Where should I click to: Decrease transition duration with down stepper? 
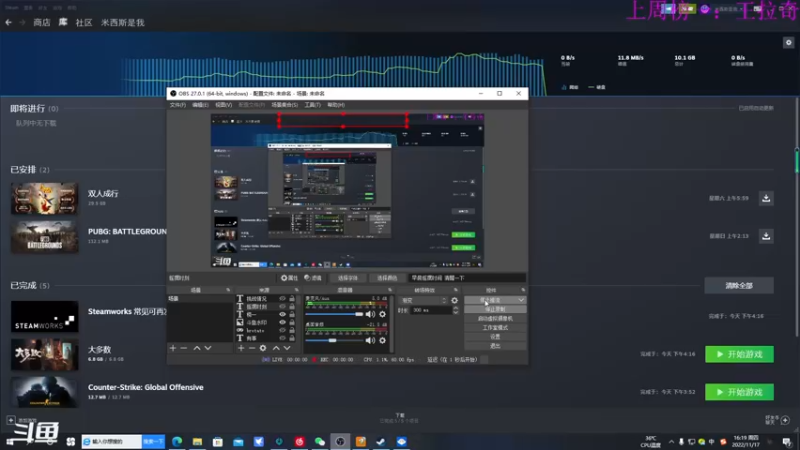456,312
